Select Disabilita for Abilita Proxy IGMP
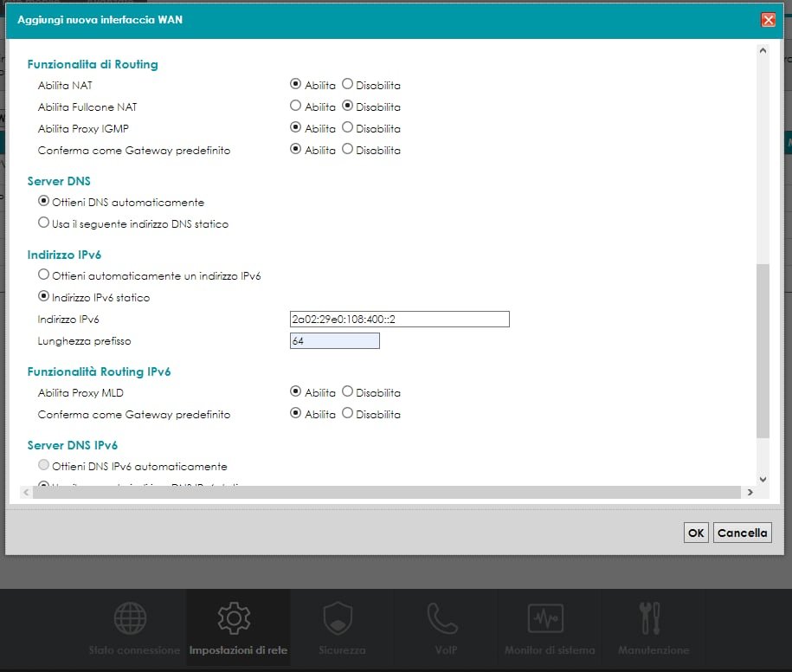The height and width of the screenshot is (672, 792). pos(348,128)
